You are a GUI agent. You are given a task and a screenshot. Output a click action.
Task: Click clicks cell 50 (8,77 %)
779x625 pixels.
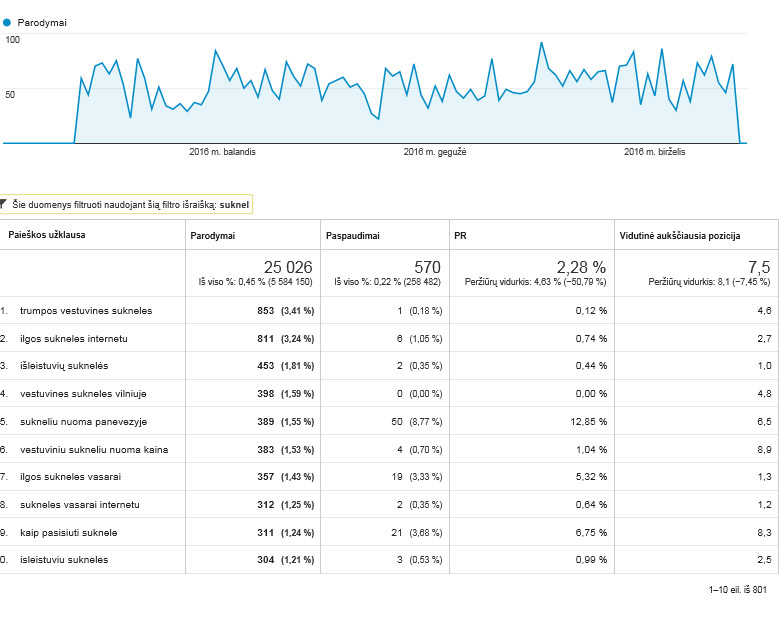coord(416,421)
